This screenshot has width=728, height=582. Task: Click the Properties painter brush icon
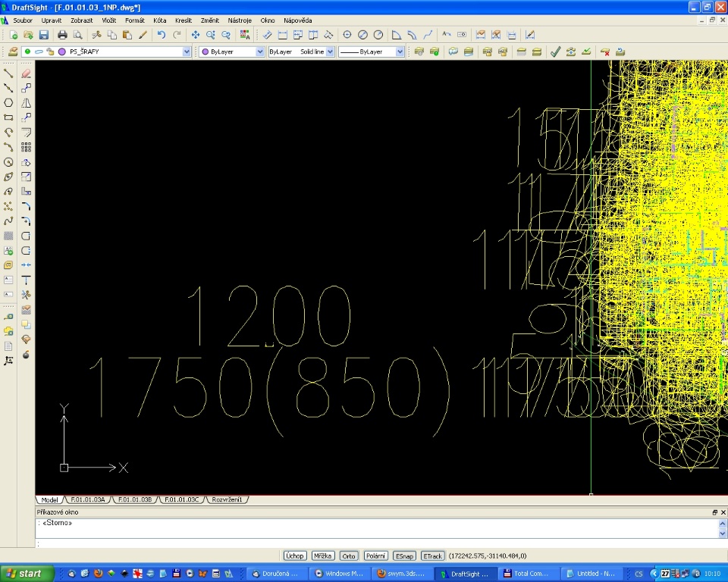pos(143,35)
